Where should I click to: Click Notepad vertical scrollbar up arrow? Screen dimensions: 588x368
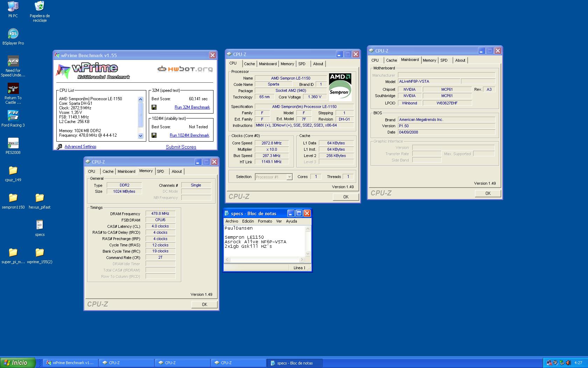pyautogui.click(x=308, y=229)
